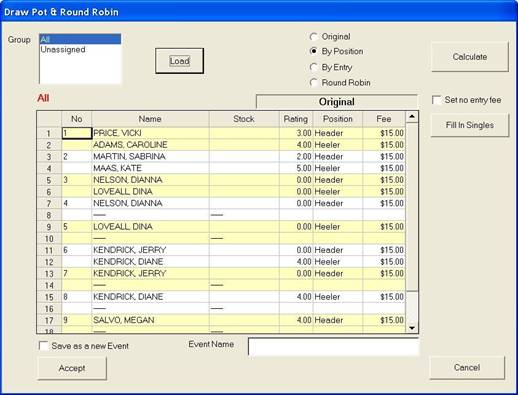Select the SALVO, MEGAN name cell
This screenshot has height=395, width=518.
click(150, 320)
